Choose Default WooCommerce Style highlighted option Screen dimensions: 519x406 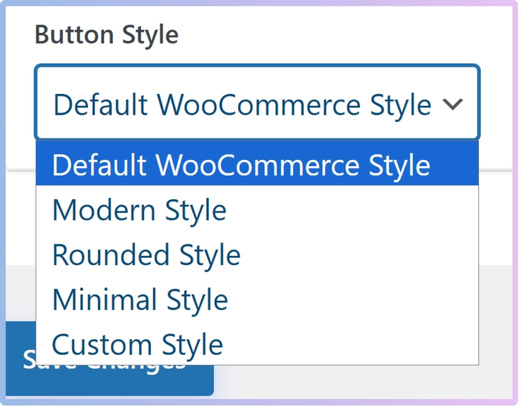click(x=257, y=163)
